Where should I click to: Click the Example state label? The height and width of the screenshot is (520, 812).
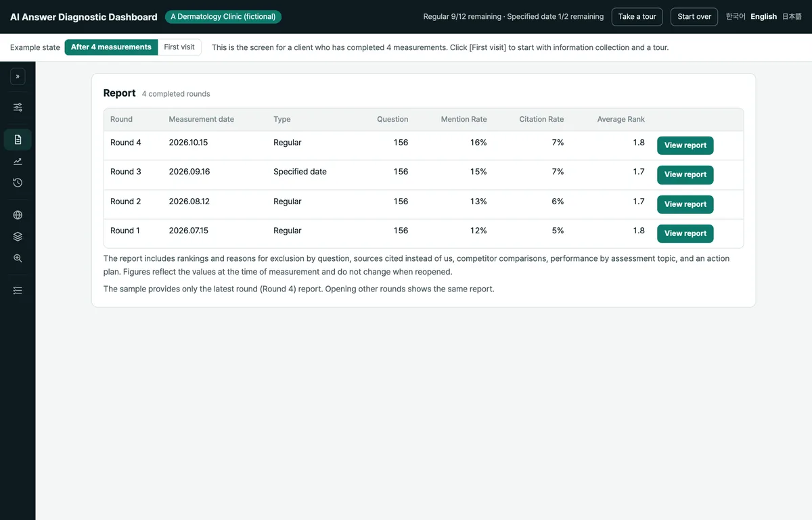[35, 47]
